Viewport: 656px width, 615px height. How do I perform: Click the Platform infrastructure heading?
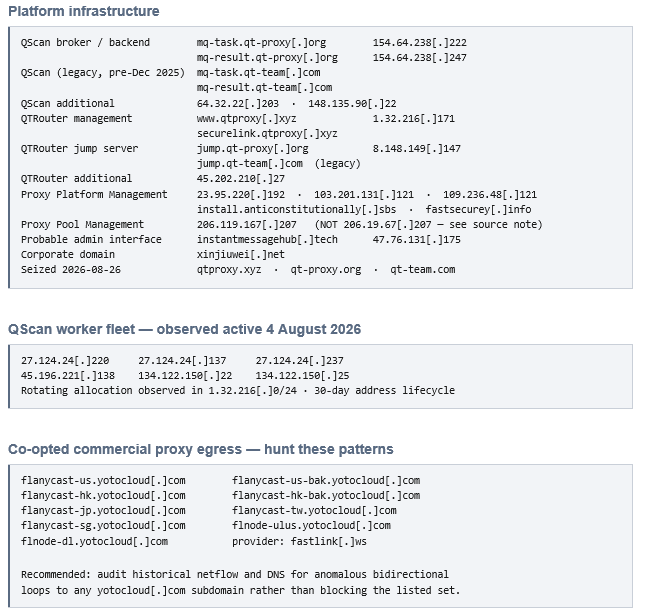coord(84,11)
